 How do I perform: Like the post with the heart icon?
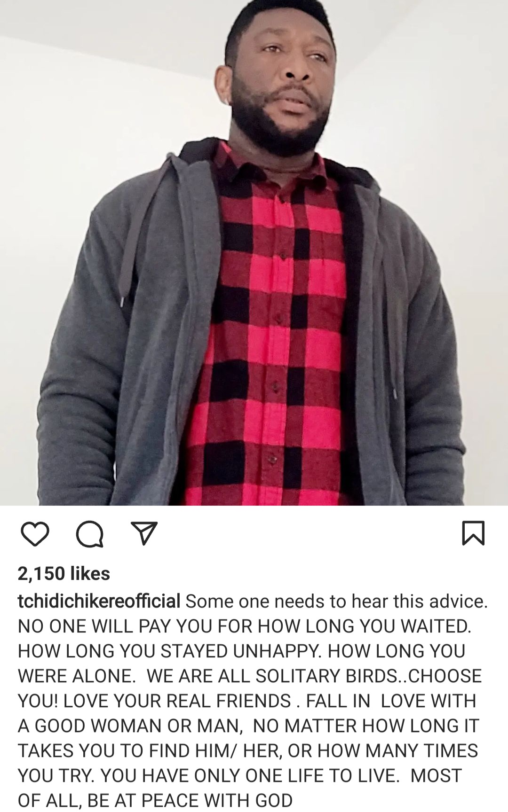point(35,535)
